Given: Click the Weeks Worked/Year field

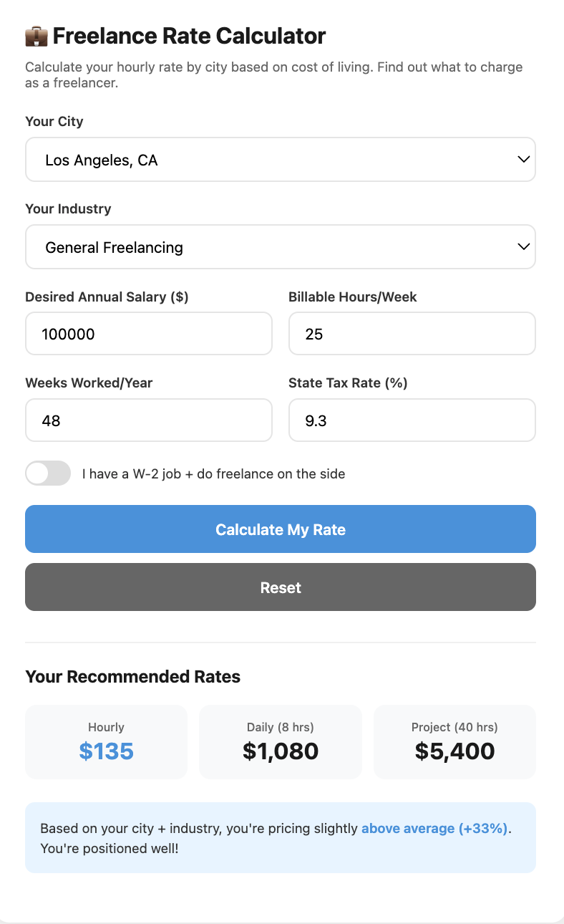Looking at the screenshot, I should pyautogui.click(x=148, y=420).
